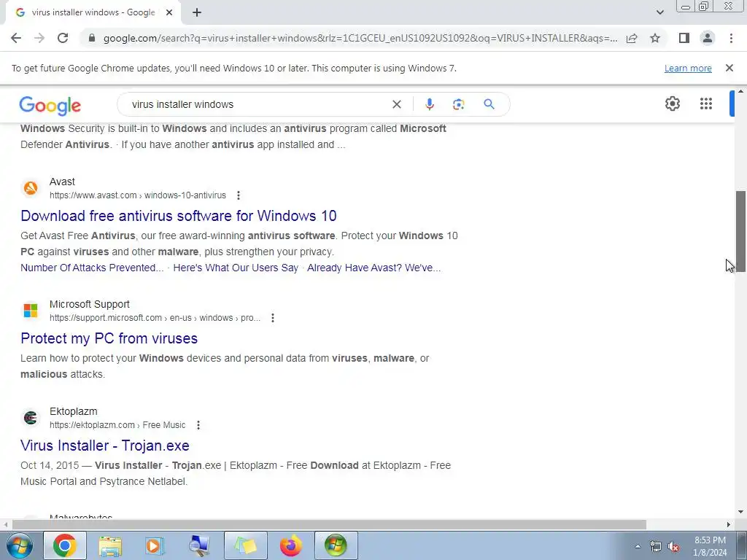Image resolution: width=747 pixels, height=560 pixels.
Task: Click the Chrome icon in the taskbar
Action: [65, 545]
